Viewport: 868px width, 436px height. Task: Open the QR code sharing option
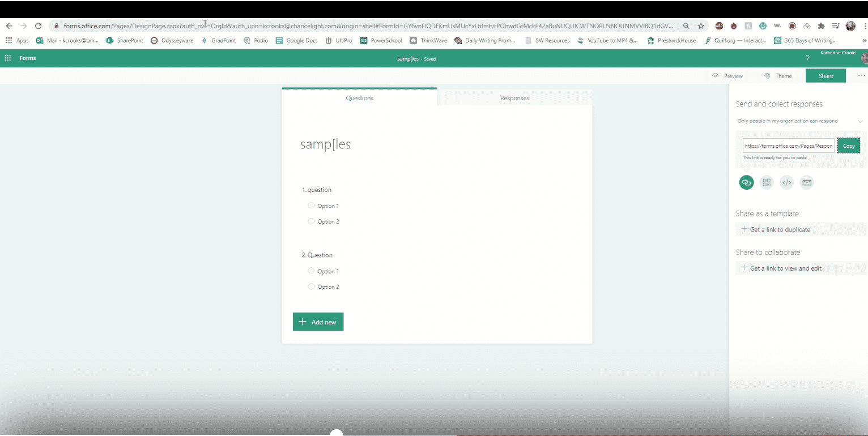click(x=767, y=182)
